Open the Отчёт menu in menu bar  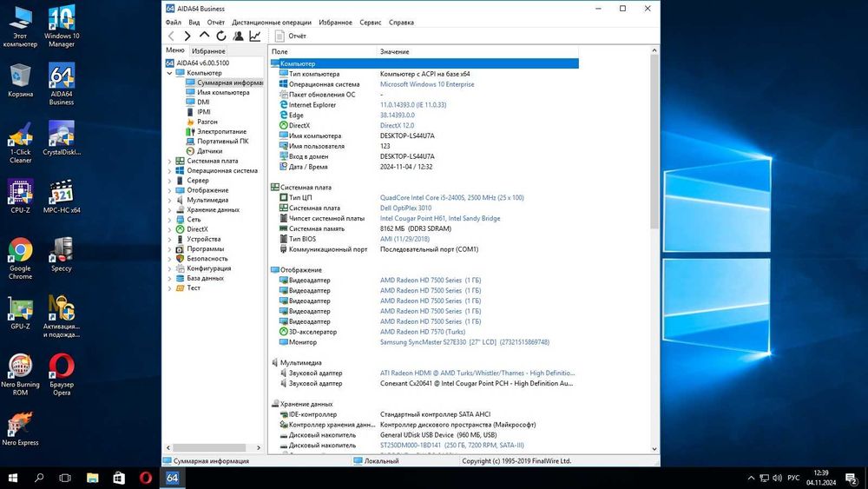(216, 23)
